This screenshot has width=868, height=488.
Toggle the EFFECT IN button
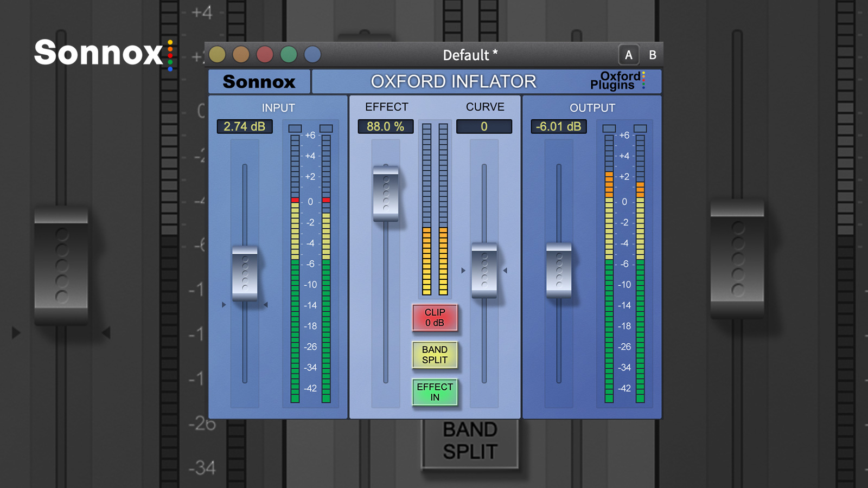point(435,392)
